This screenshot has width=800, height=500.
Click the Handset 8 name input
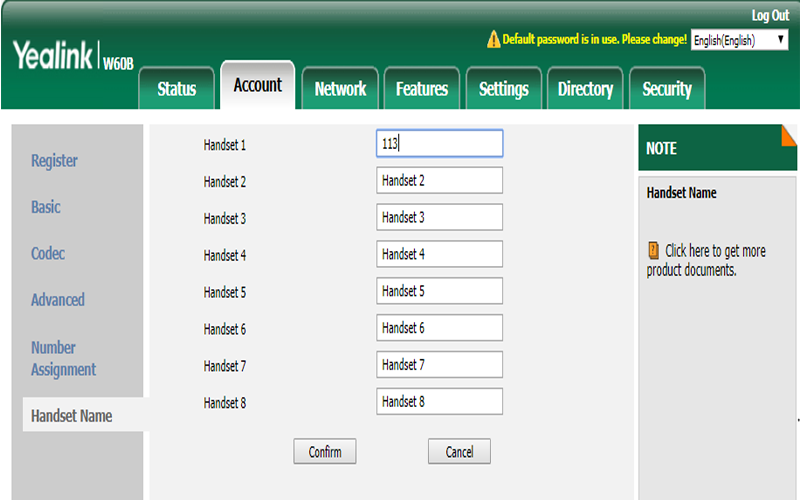439,401
